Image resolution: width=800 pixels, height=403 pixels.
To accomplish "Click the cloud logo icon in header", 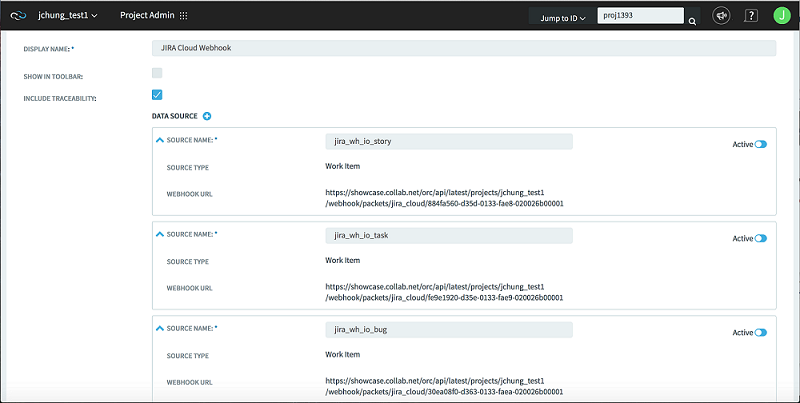I will tap(18, 16).
